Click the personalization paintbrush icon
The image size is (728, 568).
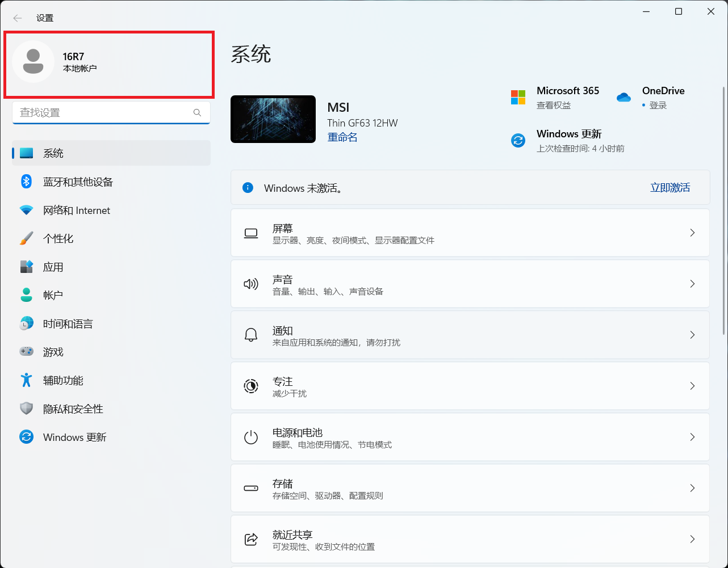click(26, 238)
